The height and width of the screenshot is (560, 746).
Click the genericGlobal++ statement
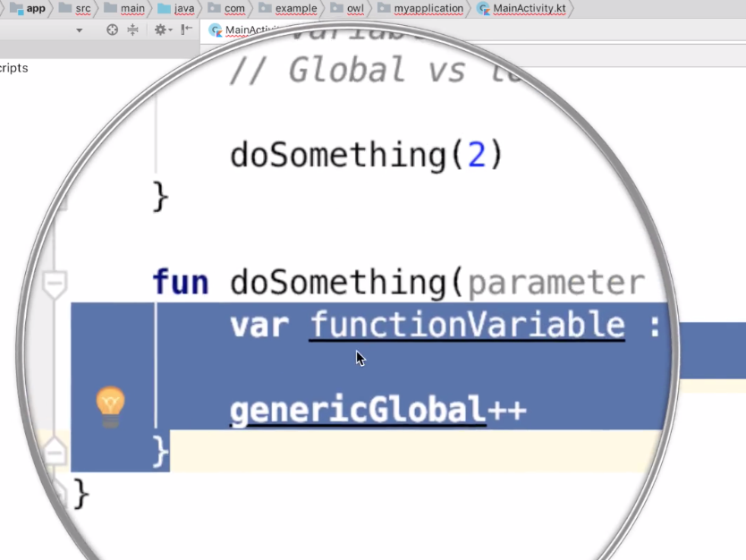(378, 410)
